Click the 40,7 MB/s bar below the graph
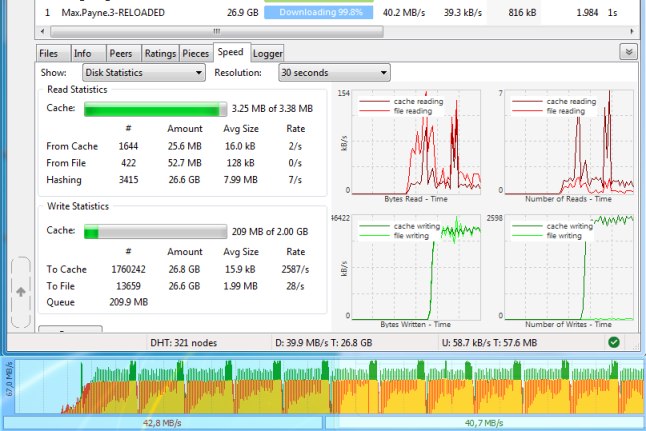The height and width of the screenshot is (431, 646). coord(485,423)
